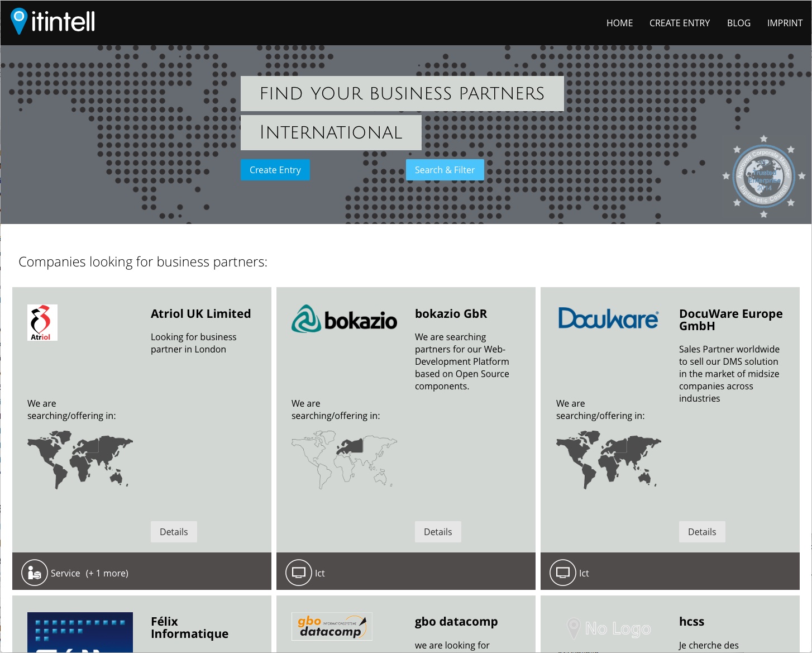The width and height of the screenshot is (812, 653).
Task: Open Details for bokazio GbR
Action: coord(438,532)
